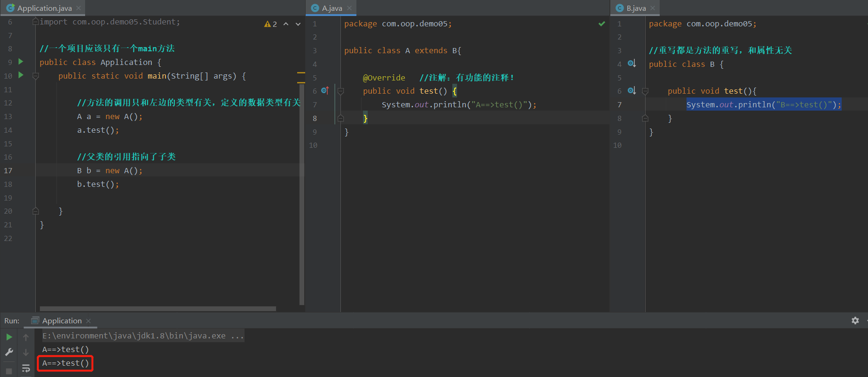This screenshot has height=377, width=868.
Task: Click the java.exe command line in console
Action: click(143, 336)
